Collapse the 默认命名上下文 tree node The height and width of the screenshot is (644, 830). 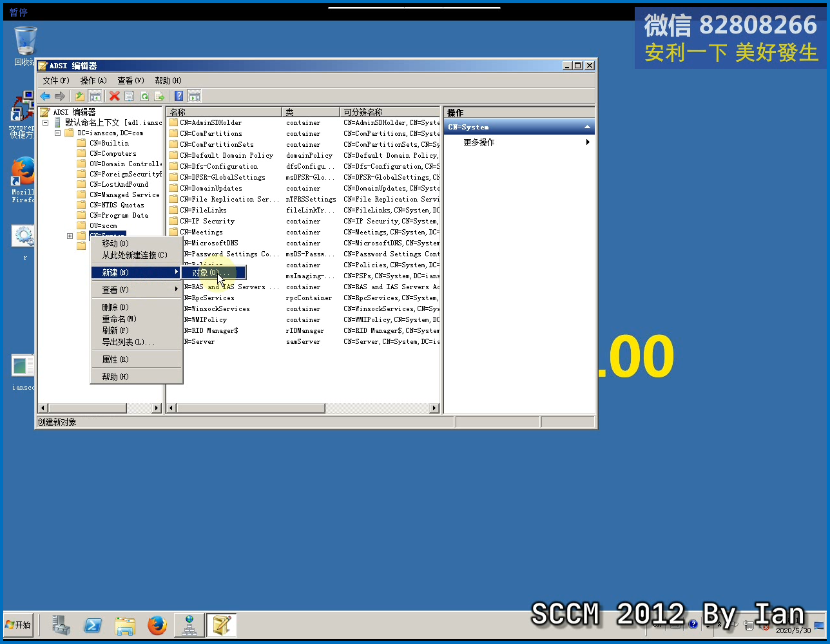coord(45,122)
